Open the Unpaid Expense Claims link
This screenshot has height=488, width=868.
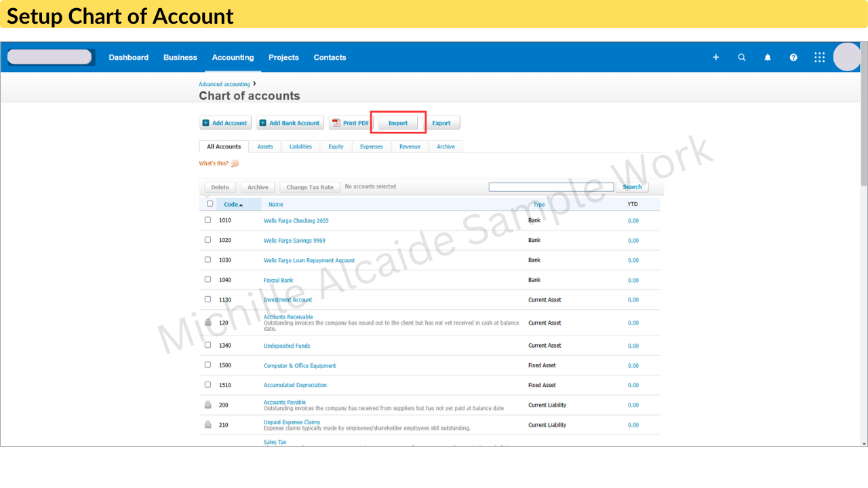tap(292, 422)
